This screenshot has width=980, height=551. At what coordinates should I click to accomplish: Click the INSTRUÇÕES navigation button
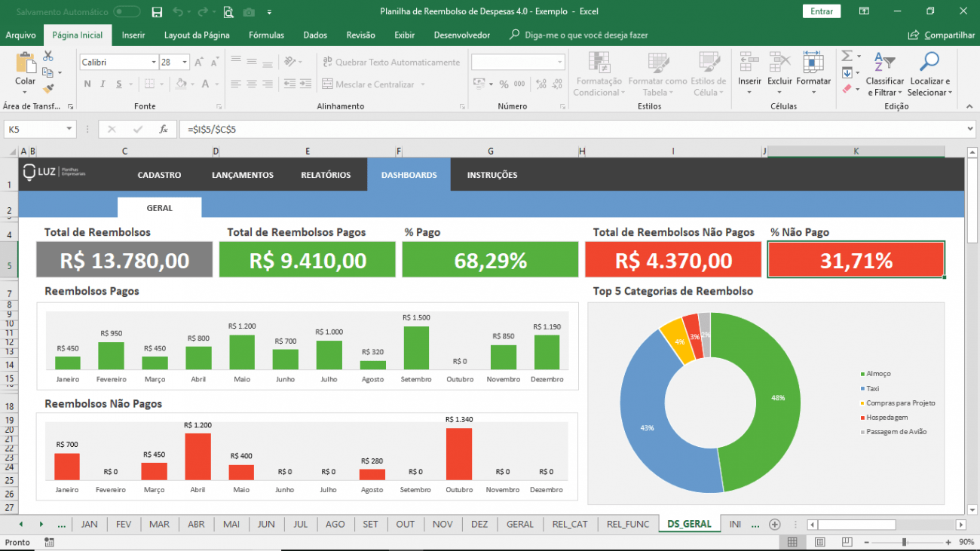492,175
